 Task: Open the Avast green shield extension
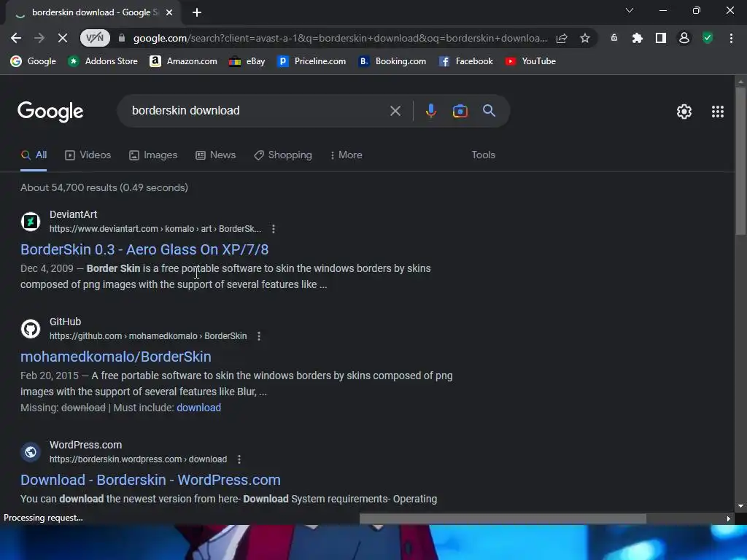tap(708, 38)
